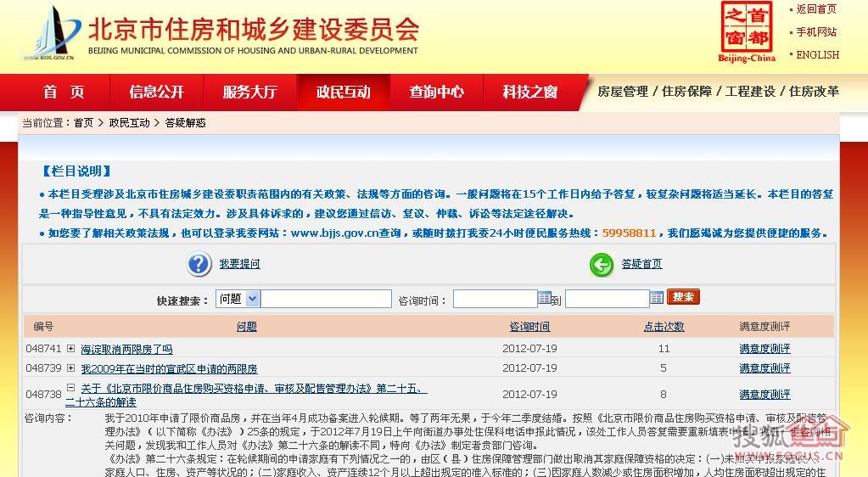Image resolution: width=868 pixels, height=477 pixels.
Task: Click the start date input field
Action: (x=496, y=299)
